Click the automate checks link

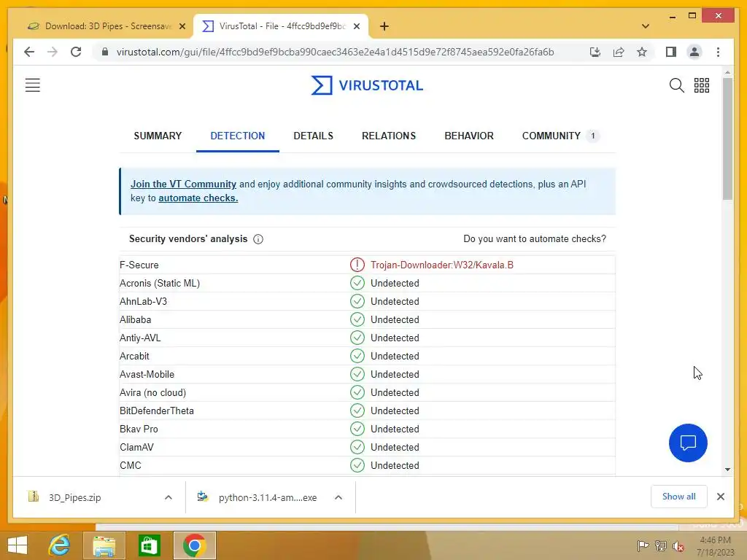pyautogui.click(x=198, y=198)
